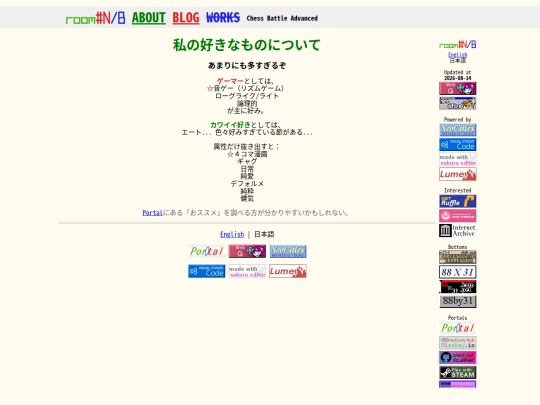Viewport: 540px width, 405px height.
Task: Open the NeoCities badge in the sidebar
Action: [x=457, y=130]
